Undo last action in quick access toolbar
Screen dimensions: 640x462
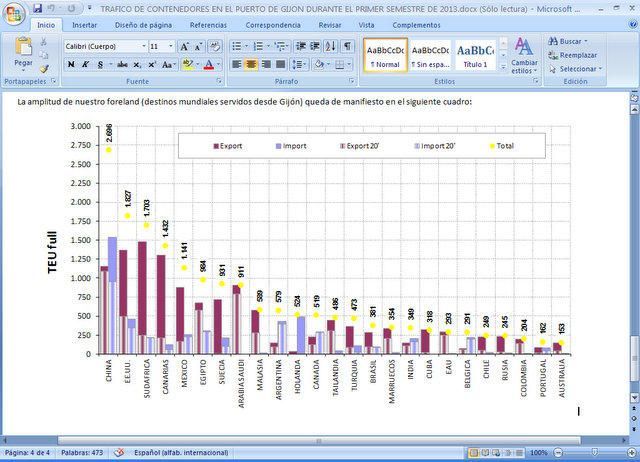tap(51, 8)
